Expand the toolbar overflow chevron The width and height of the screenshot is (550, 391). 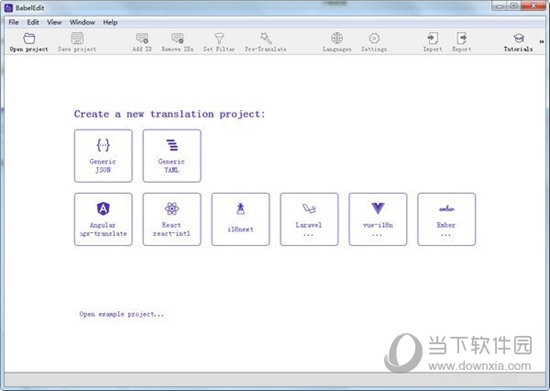542,41
